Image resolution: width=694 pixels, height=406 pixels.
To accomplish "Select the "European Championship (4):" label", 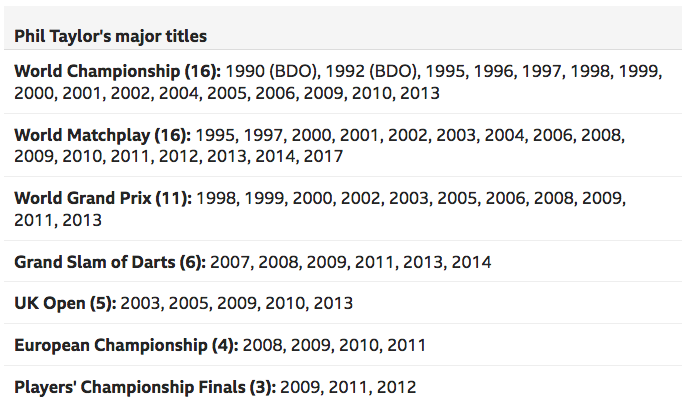I will pyautogui.click(x=126, y=345).
